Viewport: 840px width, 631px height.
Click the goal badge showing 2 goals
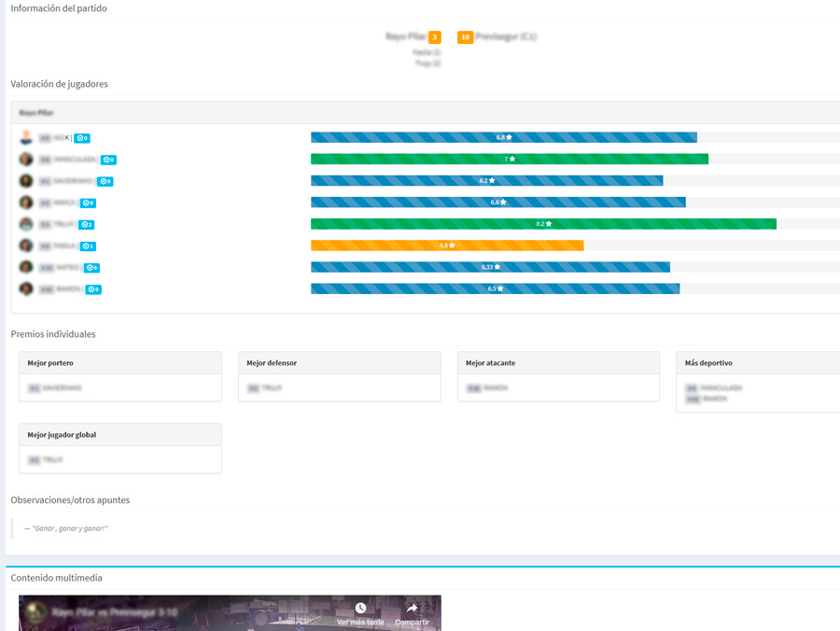tap(87, 225)
